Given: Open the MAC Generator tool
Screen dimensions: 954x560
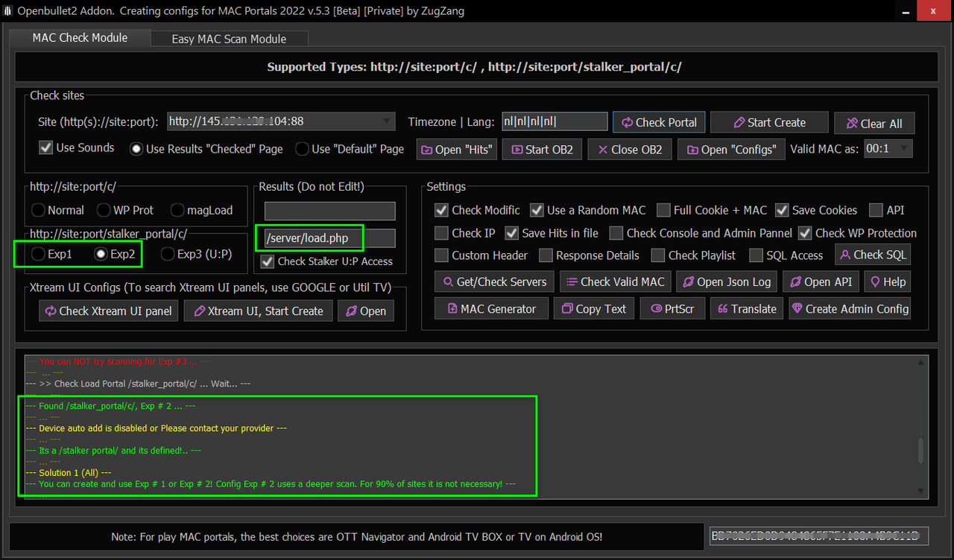Looking at the screenshot, I should tap(491, 309).
